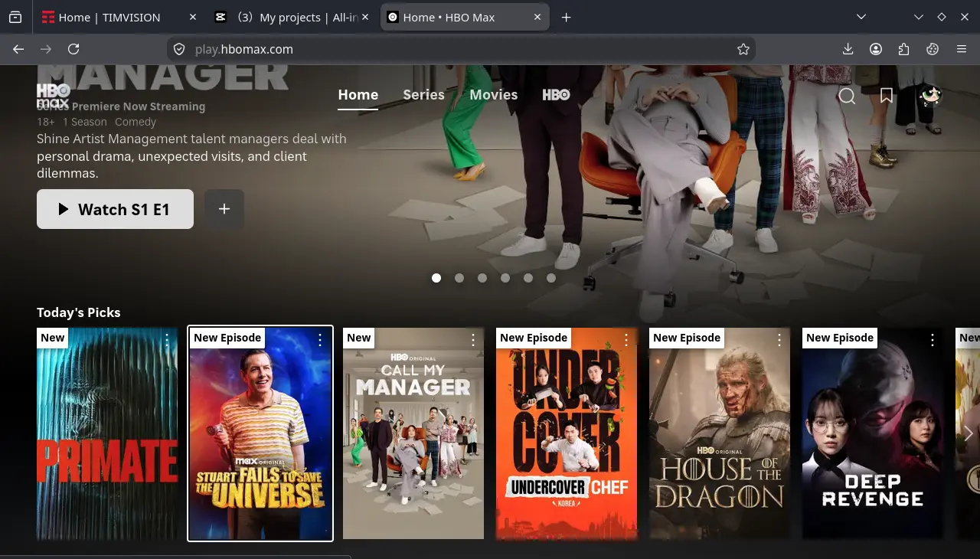Go back to the previous page
Viewport: 980px width, 559px height.
(x=18, y=49)
